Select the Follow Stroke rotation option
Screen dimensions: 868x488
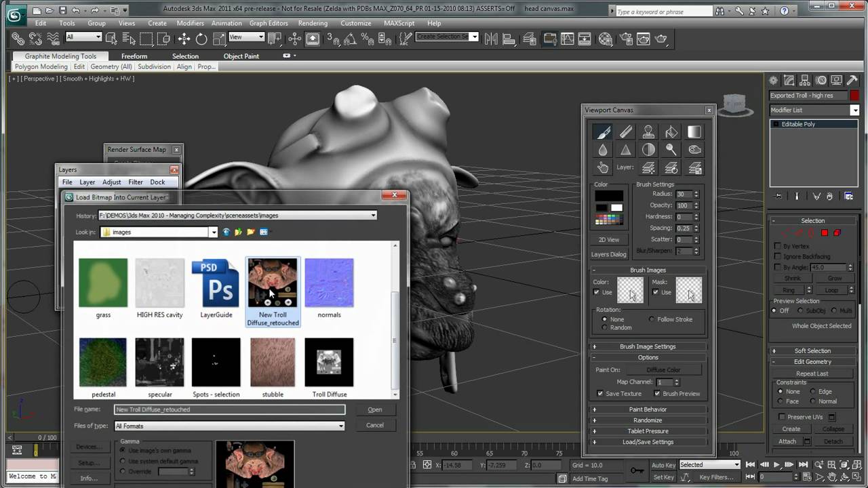pos(652,319)
